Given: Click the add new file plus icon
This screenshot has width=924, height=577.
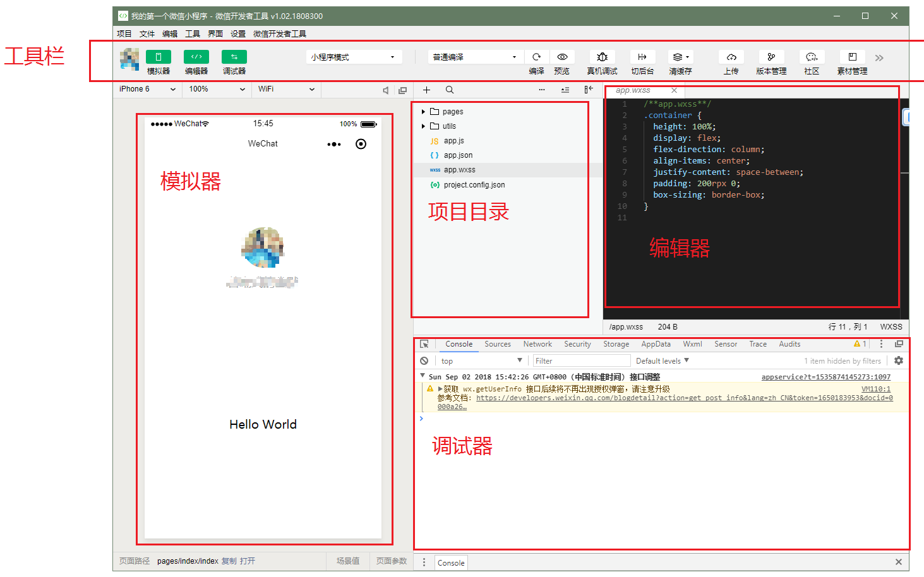Looking at the screenshot, I should (426, 90).
